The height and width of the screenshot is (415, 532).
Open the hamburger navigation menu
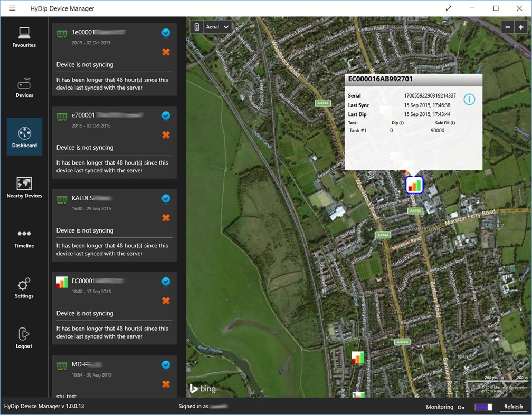pyautogui.click(x=12, y=8)
